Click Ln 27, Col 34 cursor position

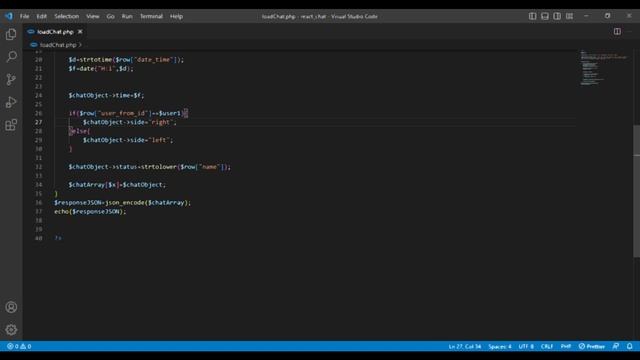465,346
